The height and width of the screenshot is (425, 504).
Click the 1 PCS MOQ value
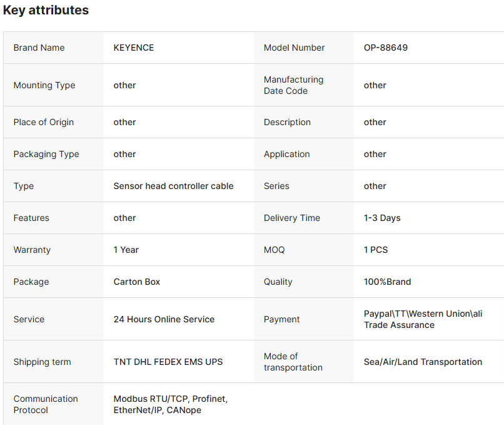pos(375,250)
